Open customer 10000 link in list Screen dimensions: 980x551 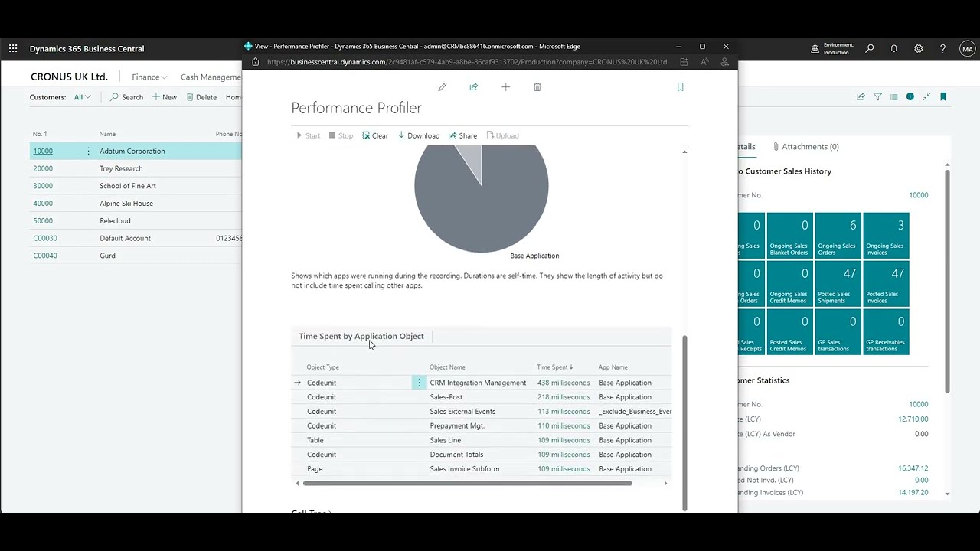click(43, 151)
